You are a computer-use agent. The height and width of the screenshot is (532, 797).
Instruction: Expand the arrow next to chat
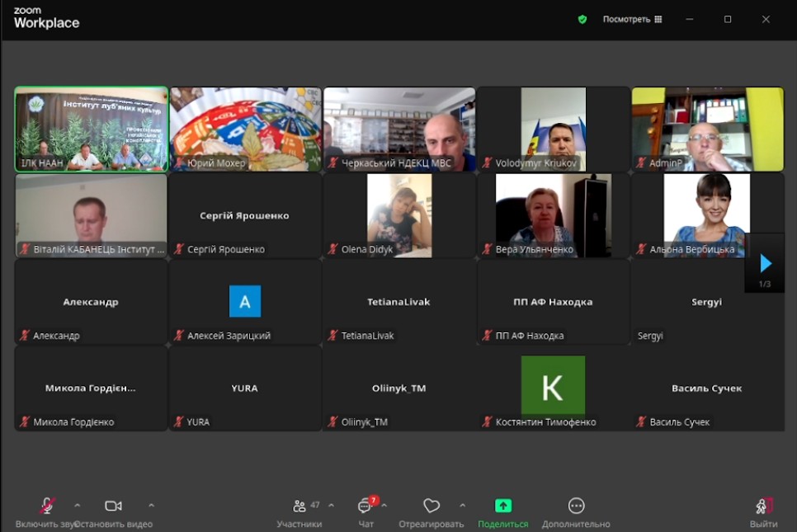coord(384,506)
